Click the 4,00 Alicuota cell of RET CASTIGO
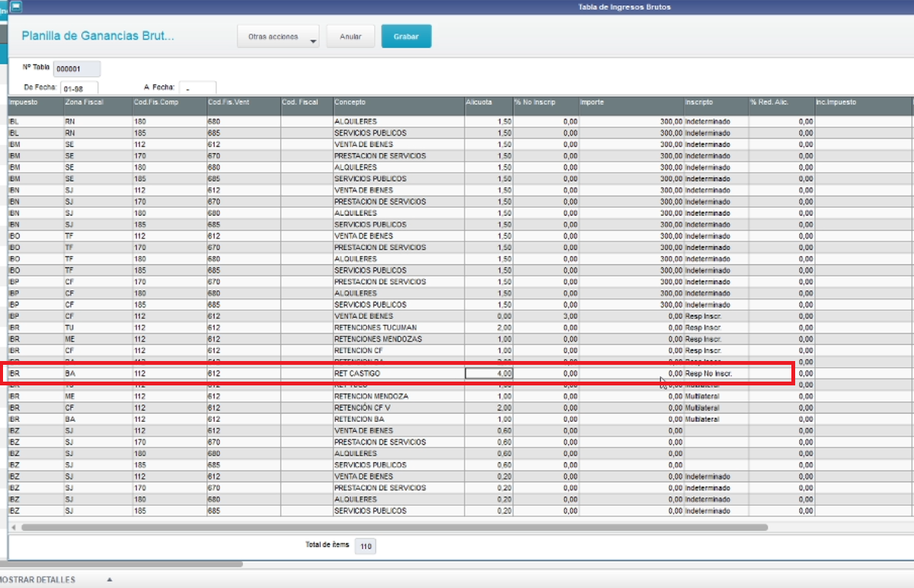This screenshot has width=914, height=588. (488, 373)
